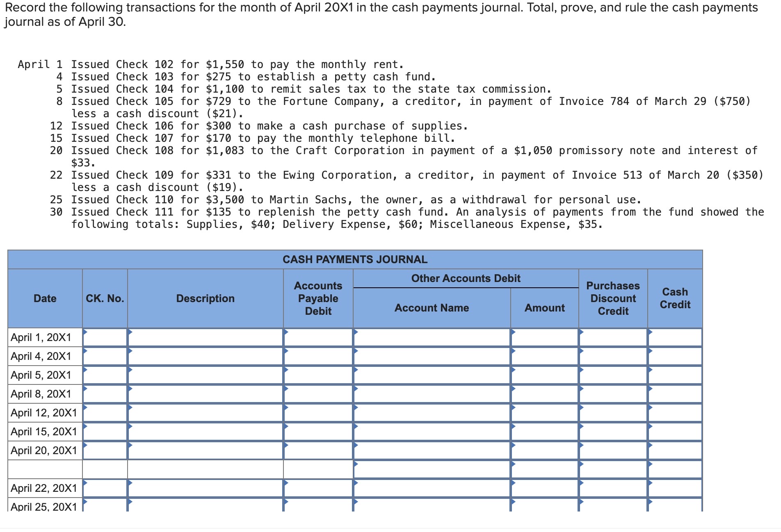Click the Purchases Discount Credit column header
Viewport: 781px width, 532px height.
(613, 298)
